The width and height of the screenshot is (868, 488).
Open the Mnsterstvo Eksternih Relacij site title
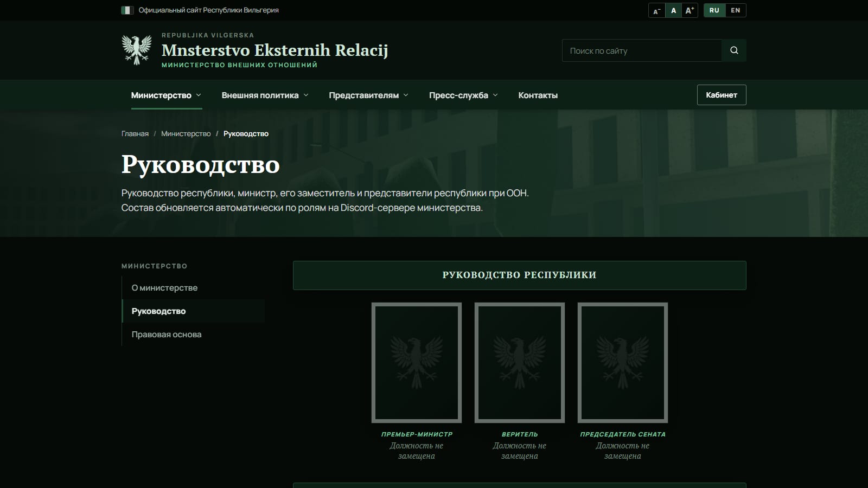point(275,50)
